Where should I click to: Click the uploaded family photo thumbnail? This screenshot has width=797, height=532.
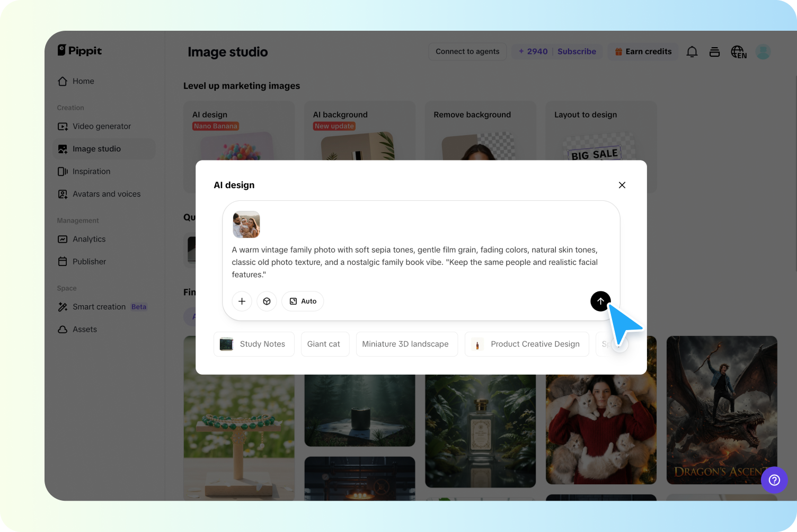pos(246,225)
